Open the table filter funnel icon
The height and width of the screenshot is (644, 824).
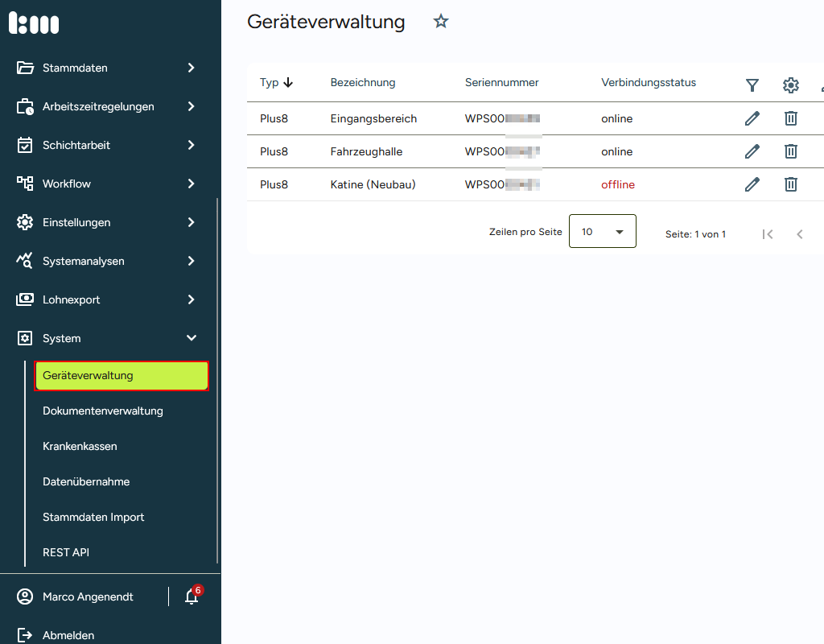(752, 85)
